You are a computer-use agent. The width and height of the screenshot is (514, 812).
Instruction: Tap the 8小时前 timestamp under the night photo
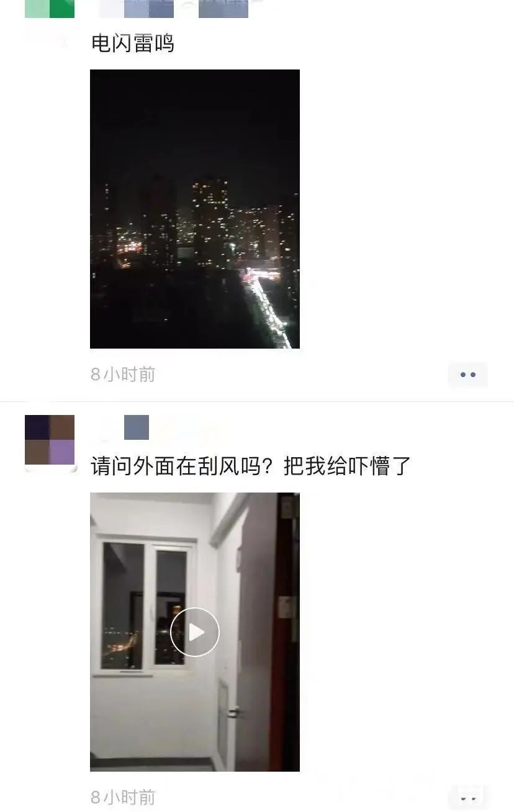pyautogui.click(x=123, y=375)
